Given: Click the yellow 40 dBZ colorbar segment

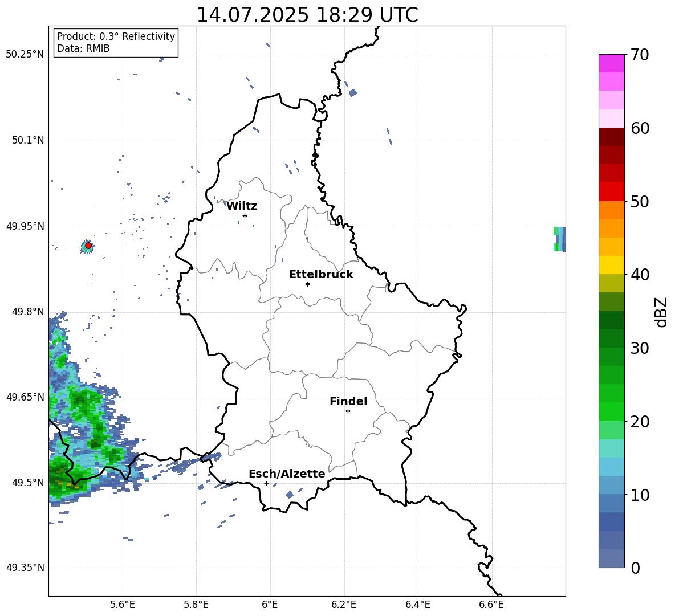Looking at the screenshot, I should point(611,265).
